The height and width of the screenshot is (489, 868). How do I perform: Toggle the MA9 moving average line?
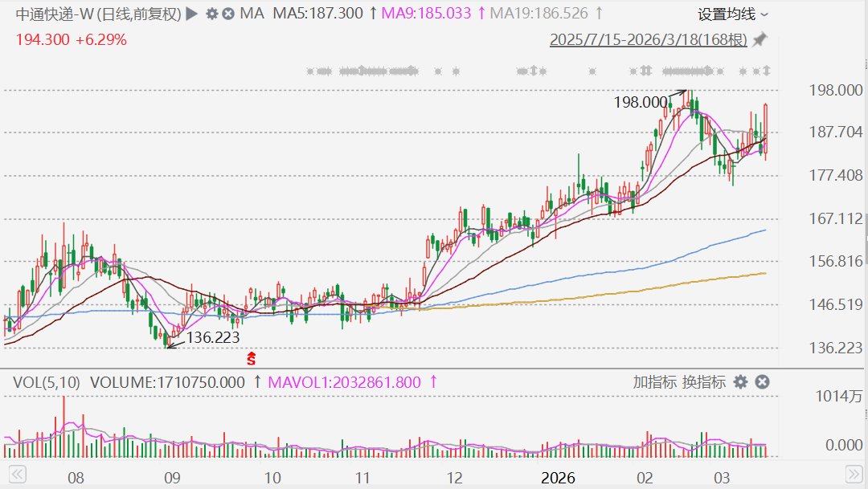pyautogui.click(x=431, y=14)
